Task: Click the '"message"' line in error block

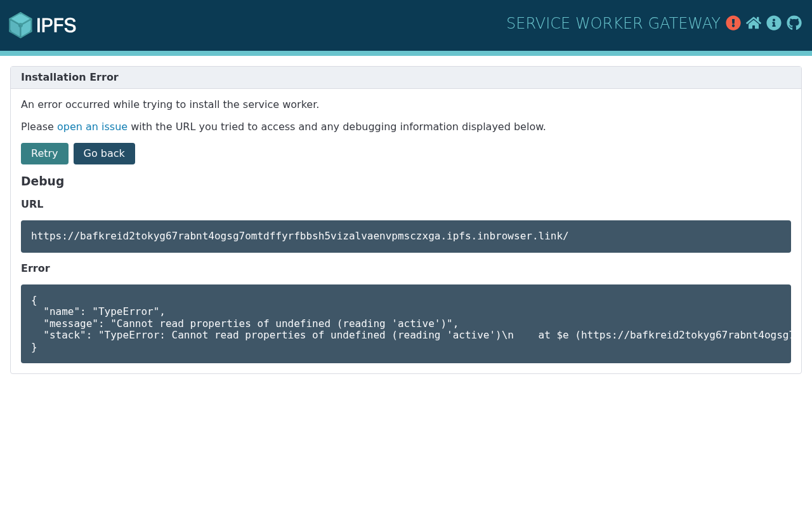Action: click(251, 324)
